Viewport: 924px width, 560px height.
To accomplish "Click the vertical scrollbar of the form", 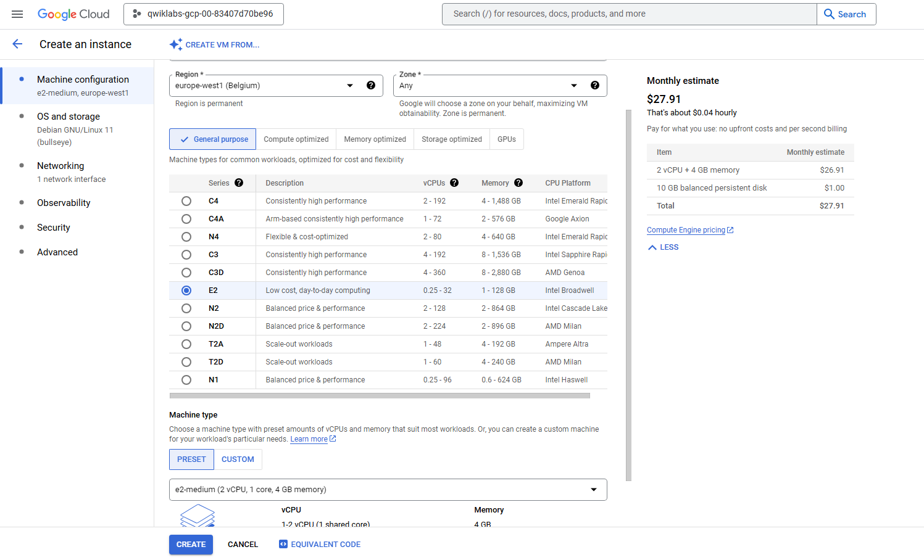I will [628, 295].
